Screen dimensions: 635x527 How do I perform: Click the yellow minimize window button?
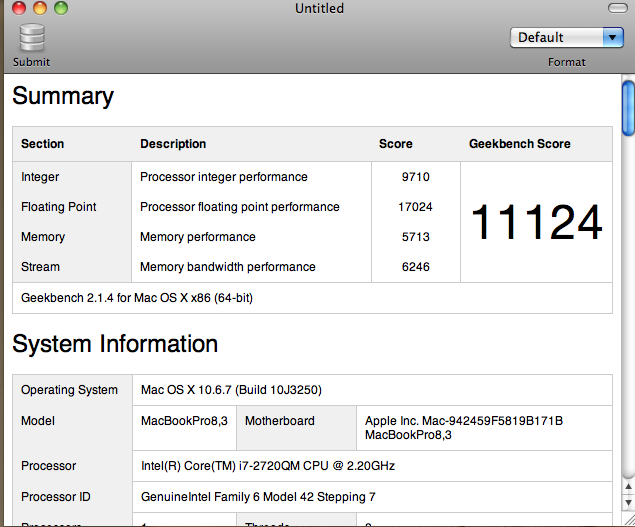(40, 8)
